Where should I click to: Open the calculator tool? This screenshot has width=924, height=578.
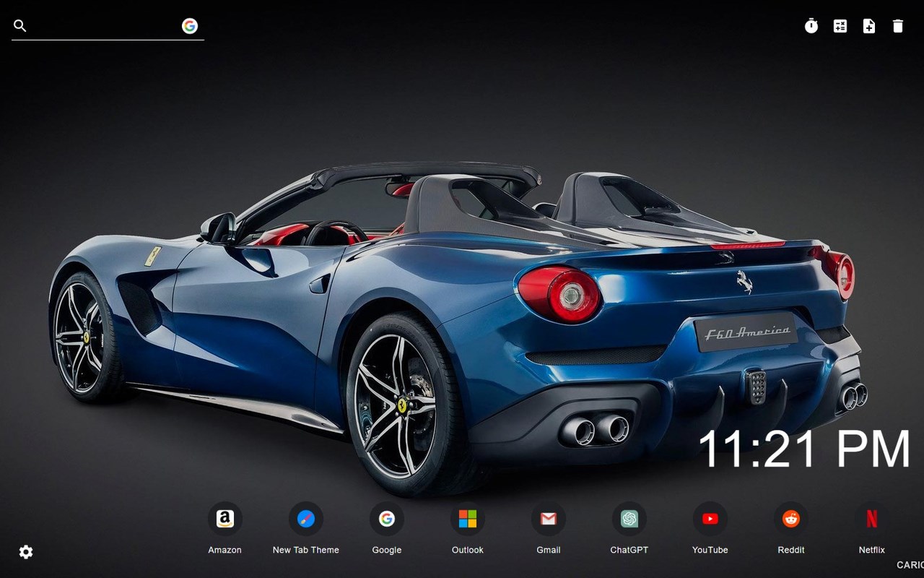tap(840, 26)
